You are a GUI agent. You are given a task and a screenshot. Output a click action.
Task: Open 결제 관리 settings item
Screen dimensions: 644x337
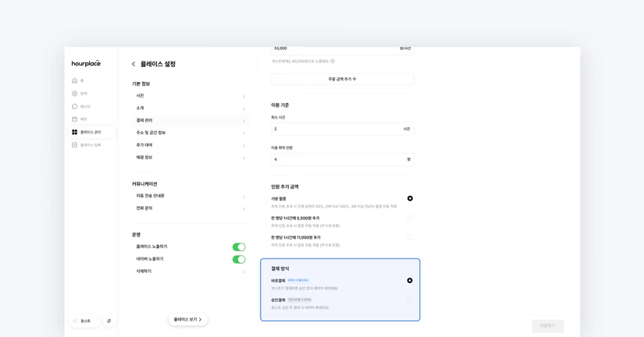(x=190, y=120)
